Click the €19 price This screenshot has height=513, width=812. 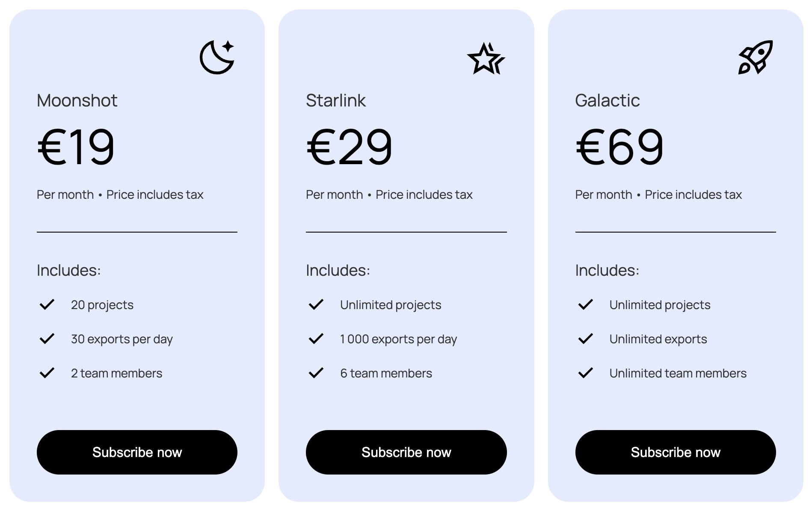pos(76,147)
